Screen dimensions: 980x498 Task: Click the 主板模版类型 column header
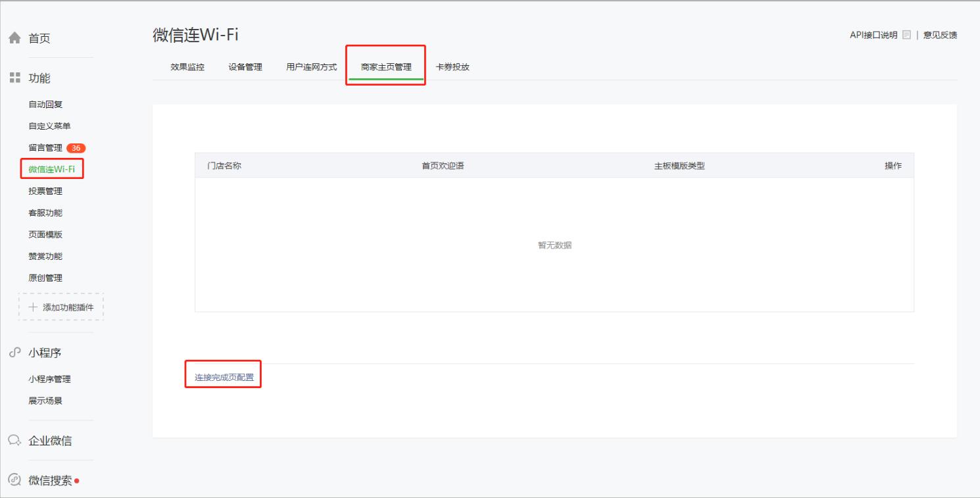(679, 166)
